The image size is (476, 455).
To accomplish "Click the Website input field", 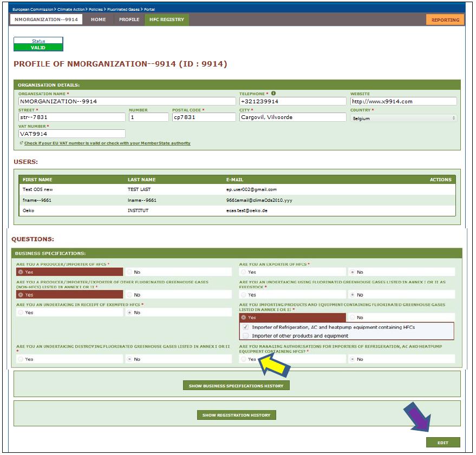I will pos(403,101).
